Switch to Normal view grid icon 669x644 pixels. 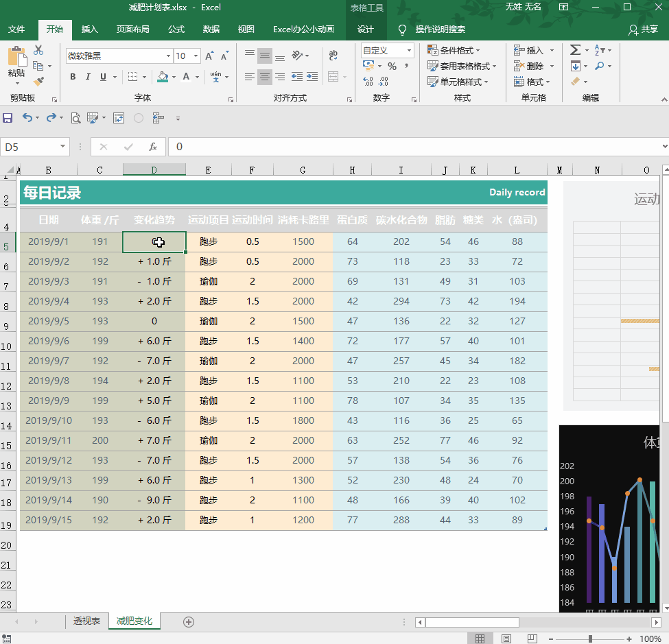[480, 639]
